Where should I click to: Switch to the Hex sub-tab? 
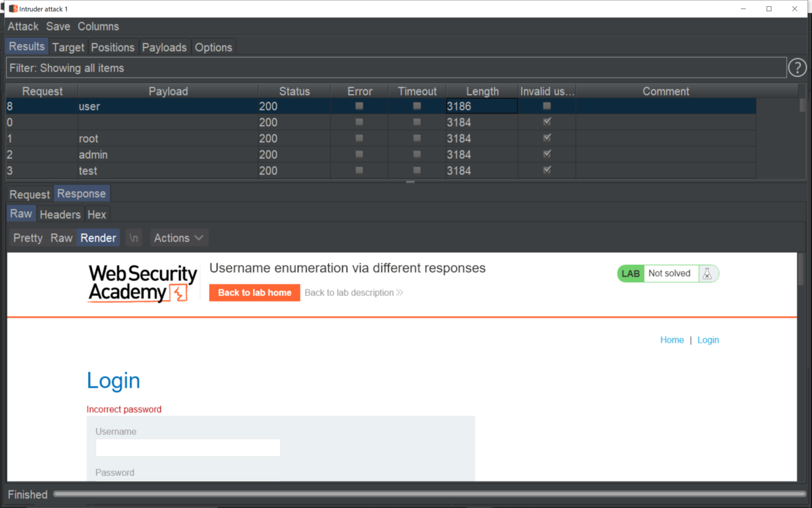[97, 215]
